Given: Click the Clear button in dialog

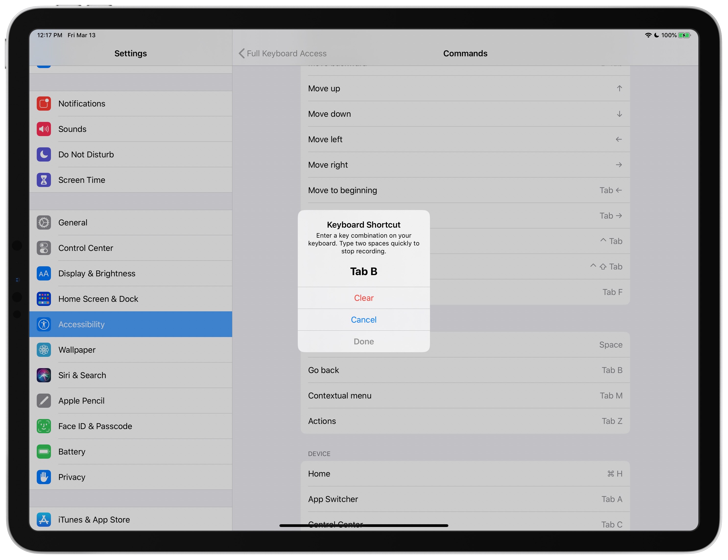Looking at the screenshot, I should pyautogui.click(x=364, y=298).
